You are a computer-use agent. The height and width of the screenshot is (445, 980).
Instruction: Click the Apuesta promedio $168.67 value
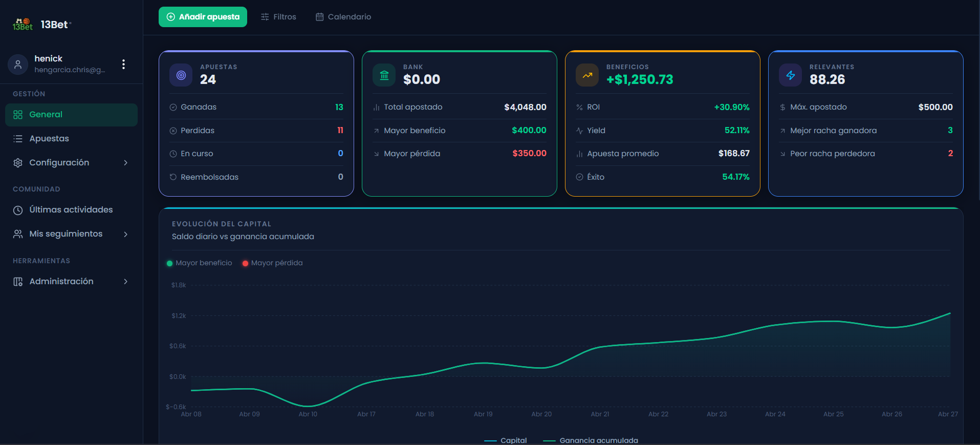click(x=734, y=154)
